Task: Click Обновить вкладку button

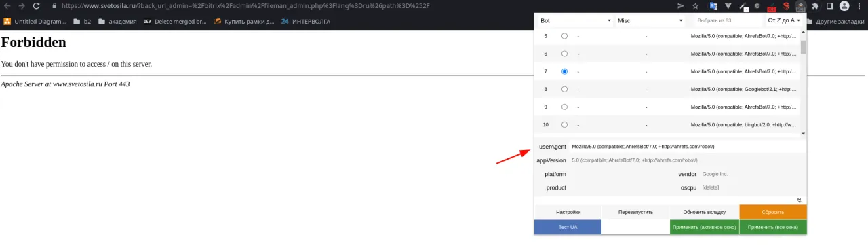Action: click(x=705, y=212)
